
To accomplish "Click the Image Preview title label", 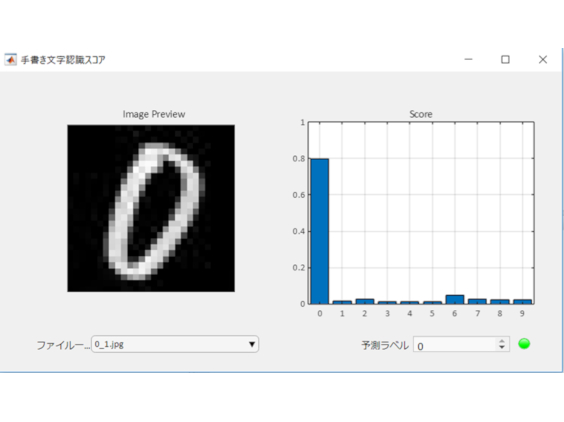I will pos(154,114).
